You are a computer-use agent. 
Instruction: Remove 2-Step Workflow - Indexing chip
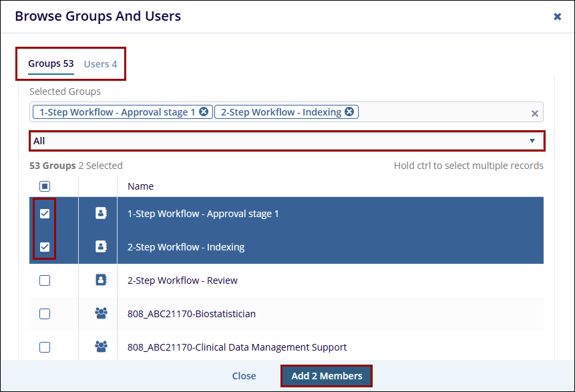tap(349, 112)
